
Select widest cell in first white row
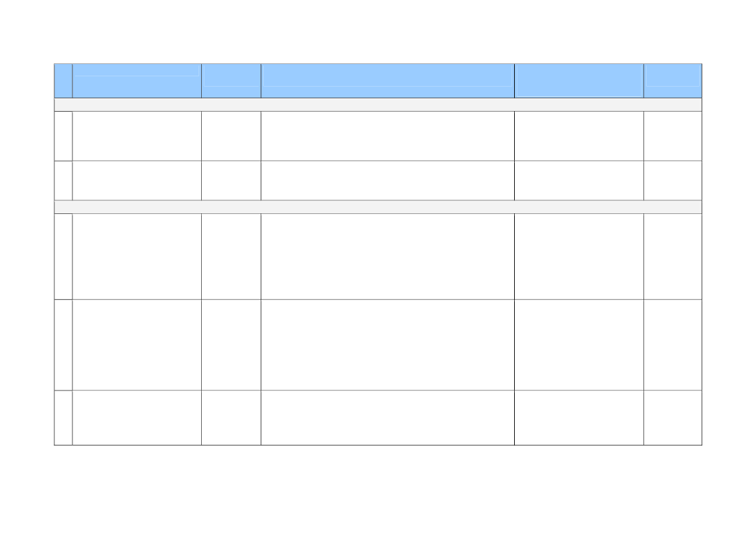click(387, 136)
